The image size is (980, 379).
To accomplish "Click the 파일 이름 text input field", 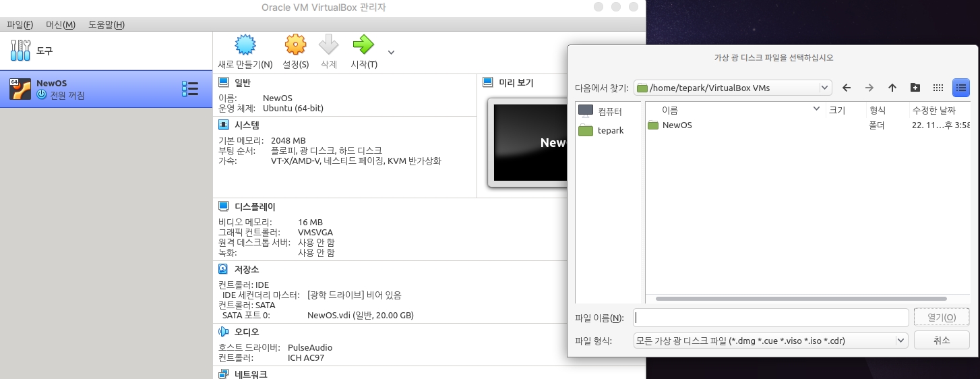I will tap(771, 318).
